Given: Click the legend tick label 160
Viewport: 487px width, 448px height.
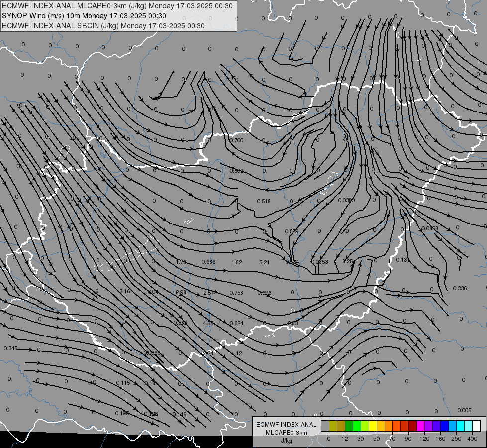Looking at the screenshot, I should pyautogui.click(x=440, y=439).
